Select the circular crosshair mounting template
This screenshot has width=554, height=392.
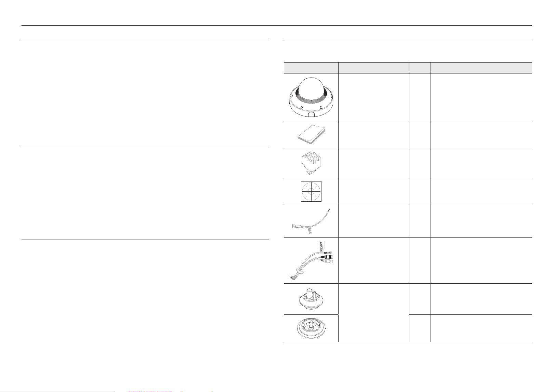pyautogui.click(x=311, y=191)
